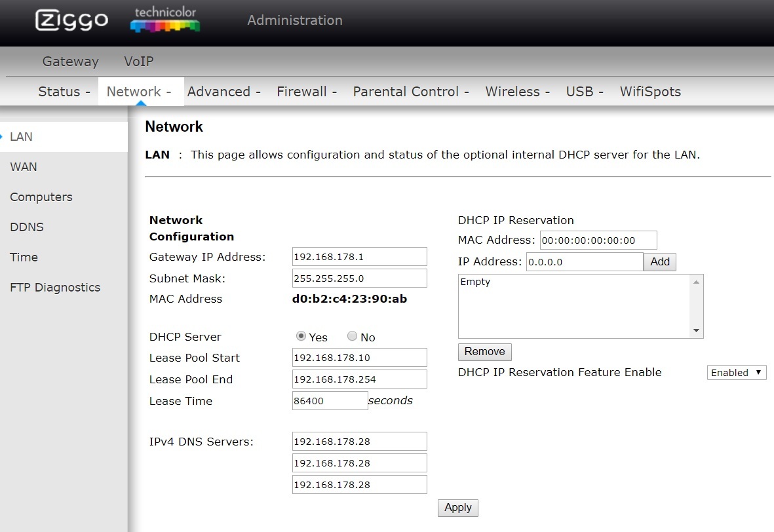The height and width of the screenshot is (532, 774).
Task: Open the Firewall menu tab
Action: pyautogui.click(x=306, y=92)
